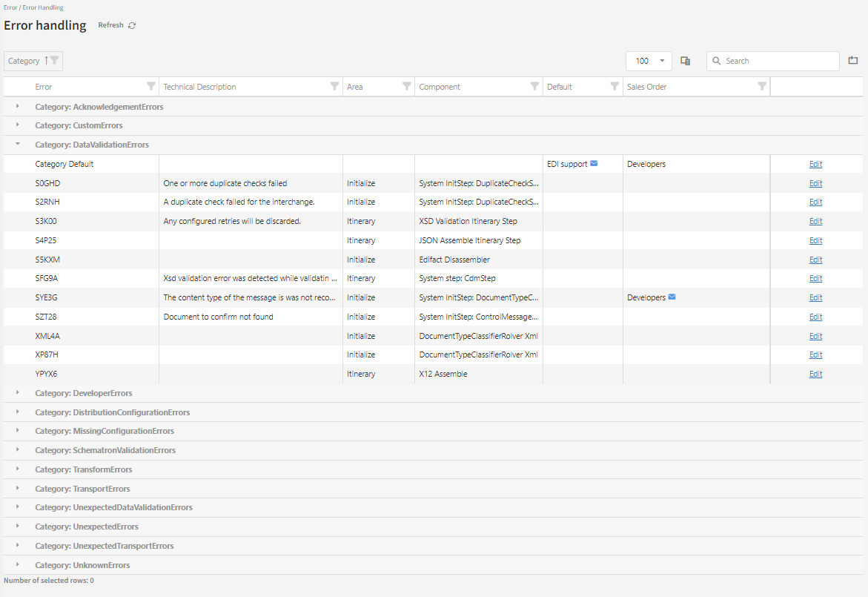Expand the AcknowledgementErrors category group

pyautogui.click(x=18, y=107)
